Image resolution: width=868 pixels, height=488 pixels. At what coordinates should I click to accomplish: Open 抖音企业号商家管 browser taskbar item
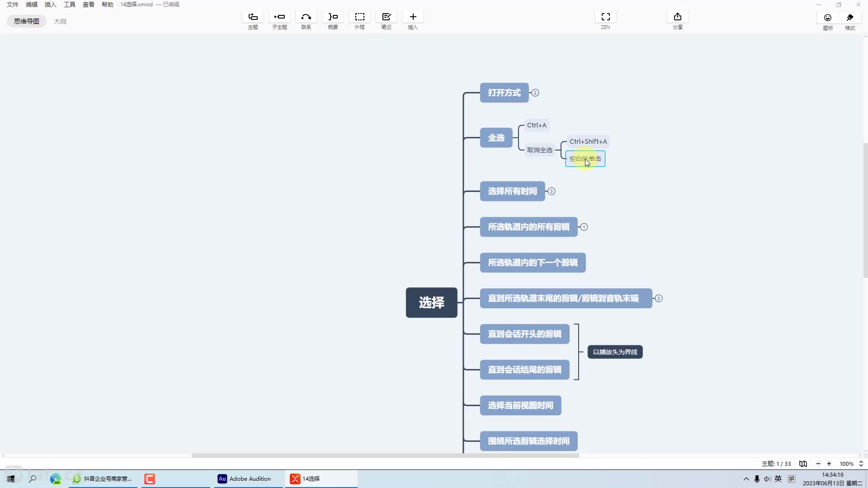tap(103, 479)
